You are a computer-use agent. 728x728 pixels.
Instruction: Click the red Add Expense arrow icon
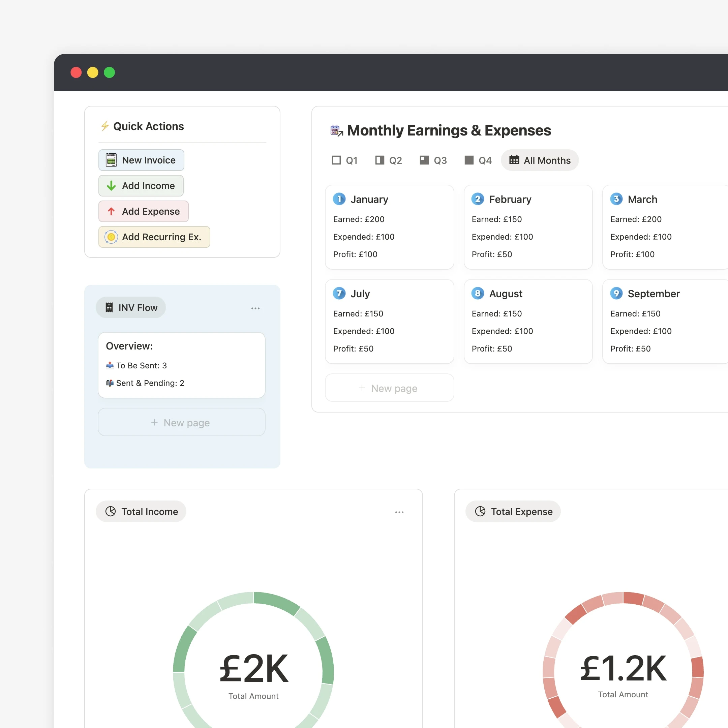point(111,211)
